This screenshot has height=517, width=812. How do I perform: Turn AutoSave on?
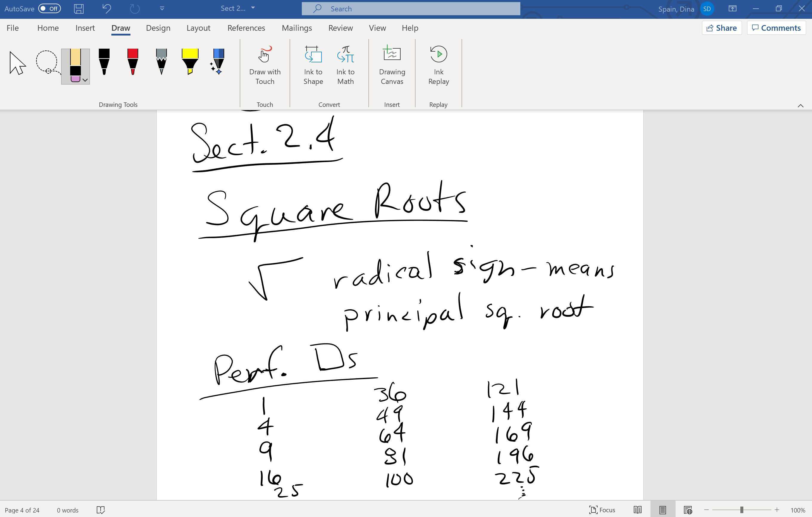49,9
